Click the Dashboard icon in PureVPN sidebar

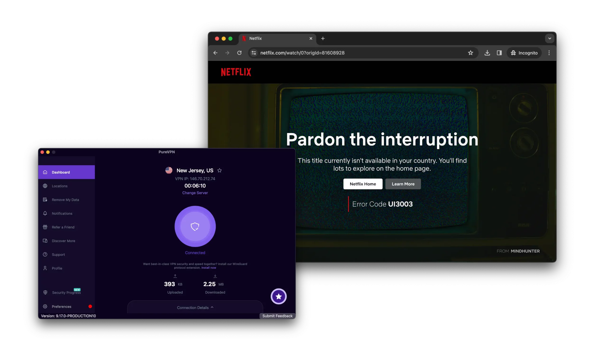tap(45, 172)
